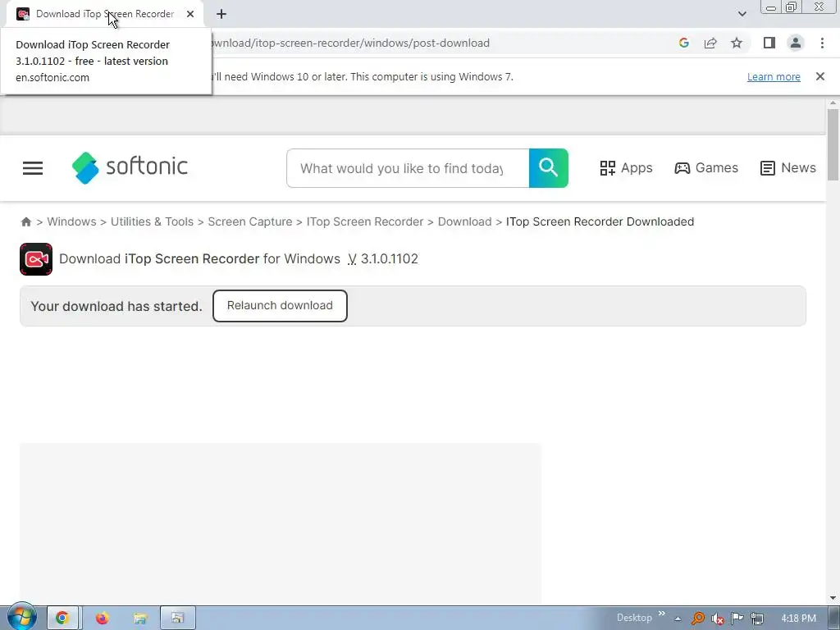This screenshot has width=840, height=630.
Task: Open the Windows Start menu
Action: [x=22, y=617]
